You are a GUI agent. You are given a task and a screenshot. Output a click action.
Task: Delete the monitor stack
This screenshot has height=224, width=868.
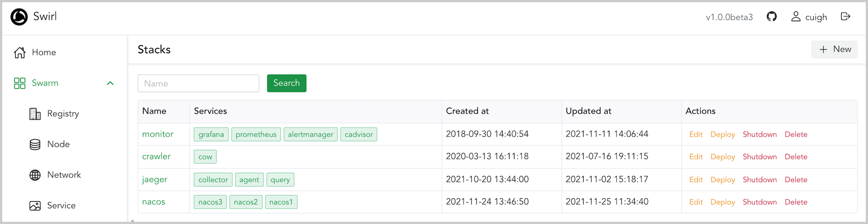796,134
